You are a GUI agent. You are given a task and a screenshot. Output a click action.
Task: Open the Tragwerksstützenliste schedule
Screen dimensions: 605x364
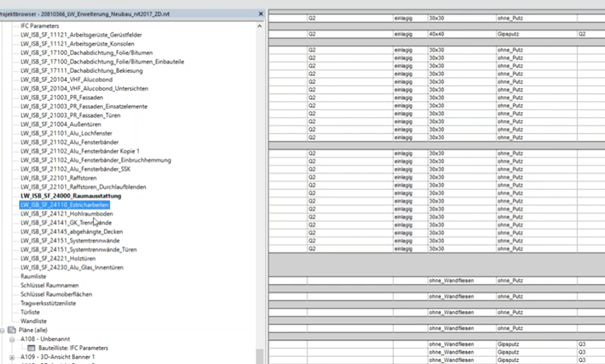click(48, 303)
